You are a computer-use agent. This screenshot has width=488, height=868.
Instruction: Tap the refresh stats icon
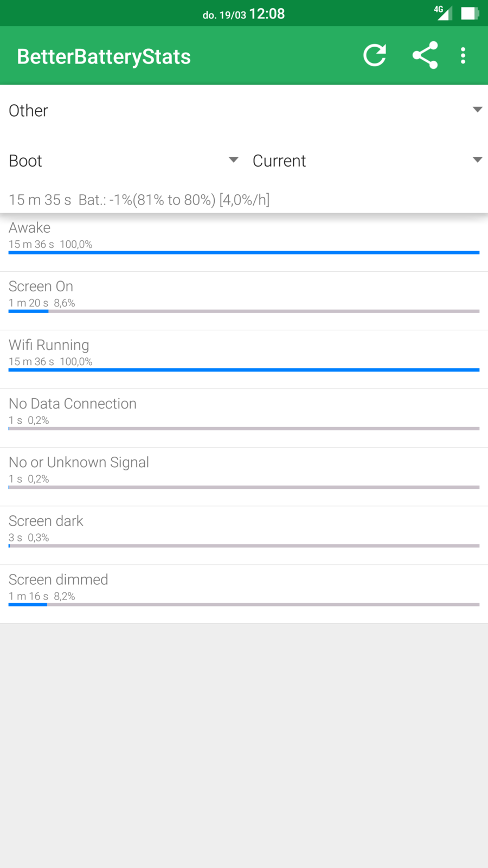pyautogui.click(x=375, y=55)
